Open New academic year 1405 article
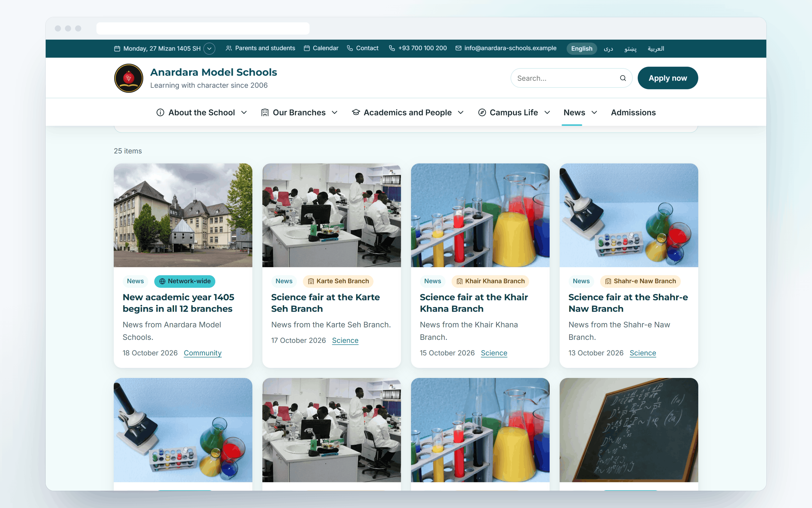The image size is (812, 508). coord(178,303)
